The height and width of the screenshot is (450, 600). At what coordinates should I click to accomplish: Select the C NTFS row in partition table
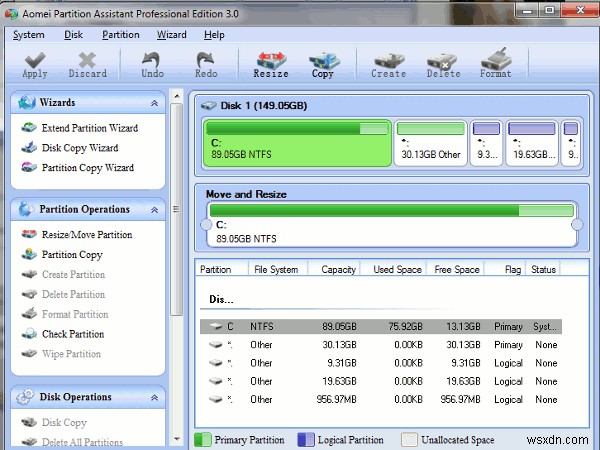(381, 326)
